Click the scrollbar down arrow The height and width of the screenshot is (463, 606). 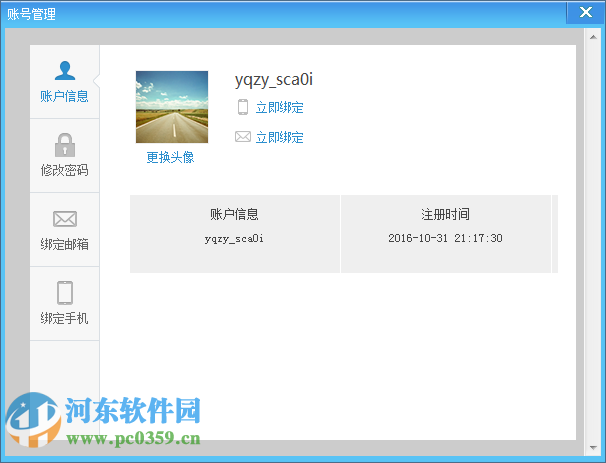593,448
